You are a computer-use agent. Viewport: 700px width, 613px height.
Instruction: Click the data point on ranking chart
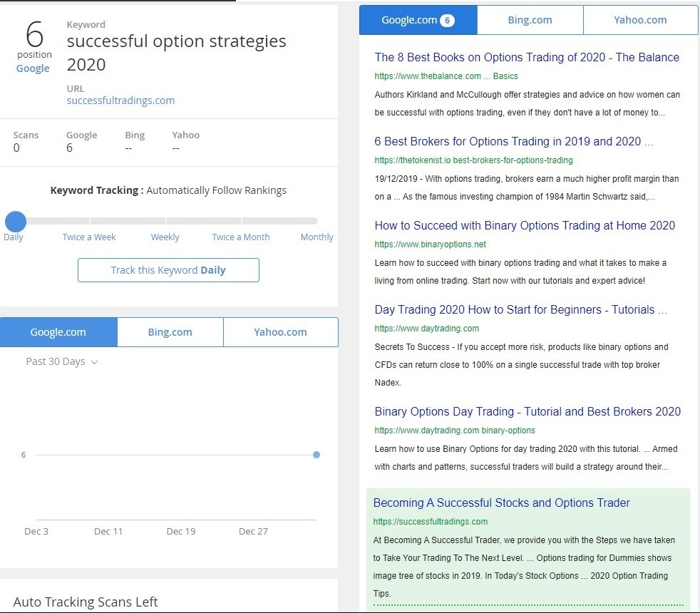[316, 455]
